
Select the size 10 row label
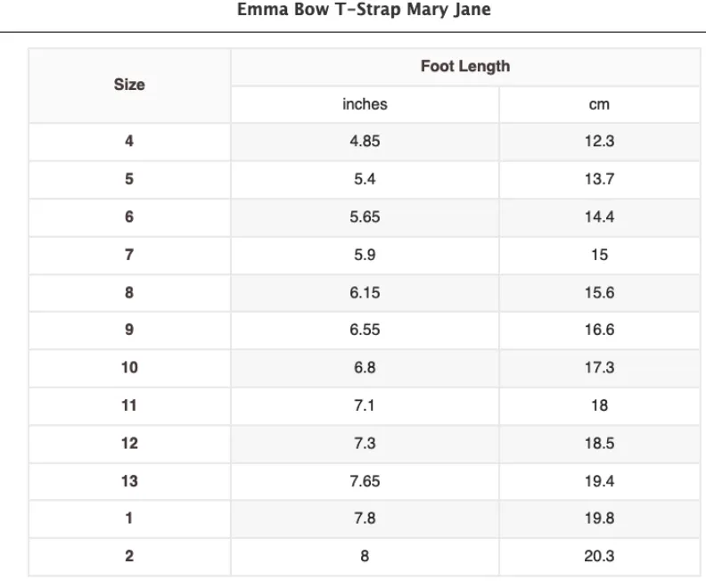(129, 368)
